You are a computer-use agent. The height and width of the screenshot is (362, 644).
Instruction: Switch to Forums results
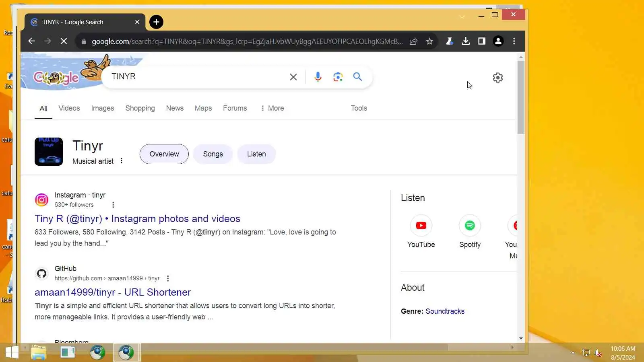pos(235,108)
